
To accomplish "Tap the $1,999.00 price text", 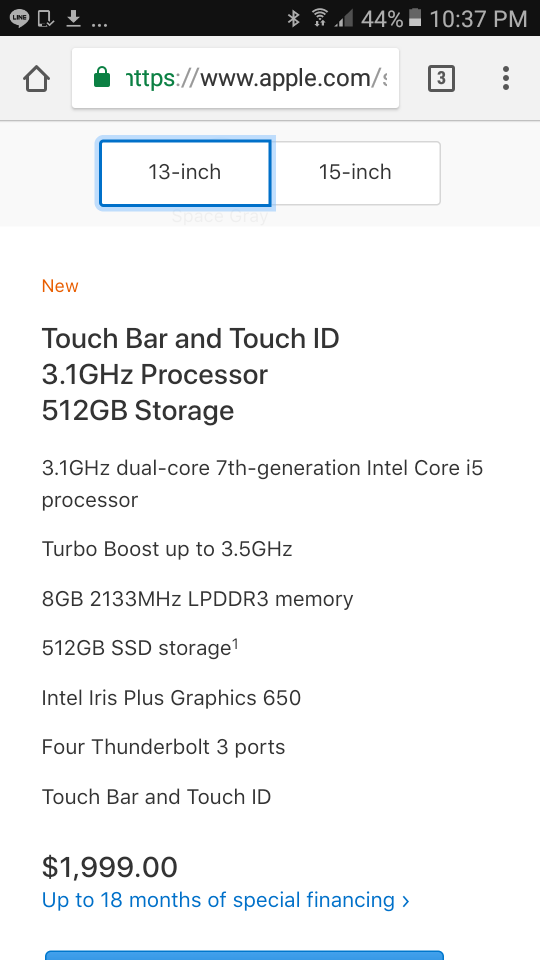I will point(110,867).
